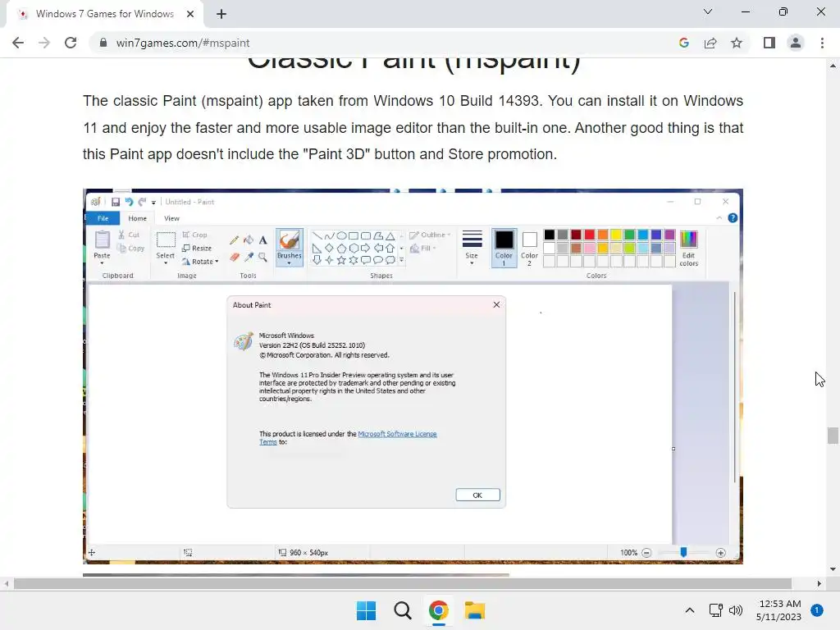Click Resize in Paint screenshot
The width and height of the screenshot is (840, 630).
point(197,248)
